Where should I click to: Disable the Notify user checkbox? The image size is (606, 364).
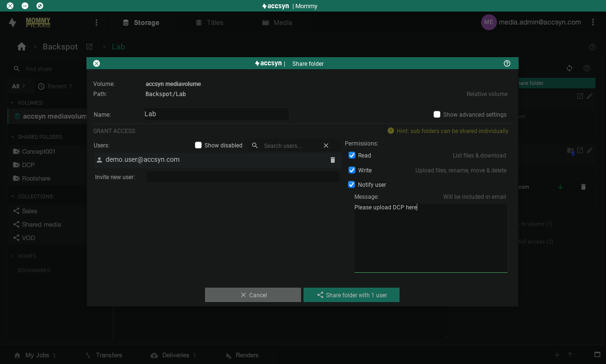[x=352, y=184]
